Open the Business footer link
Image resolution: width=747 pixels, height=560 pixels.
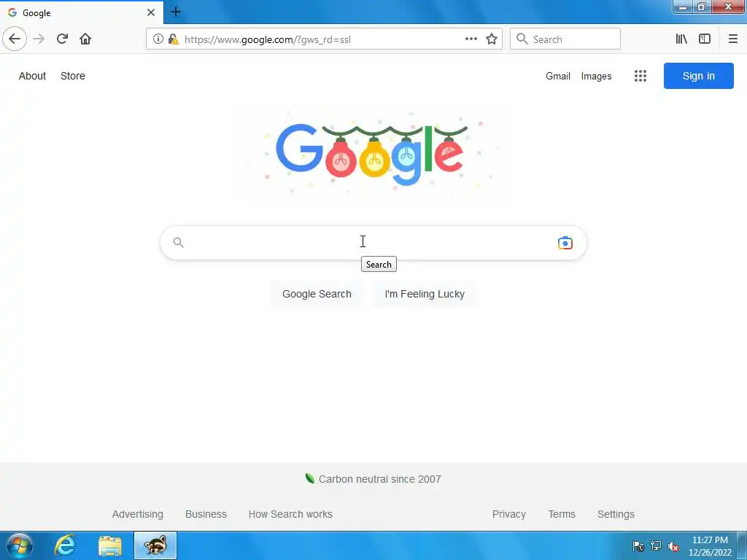(206, 514)
